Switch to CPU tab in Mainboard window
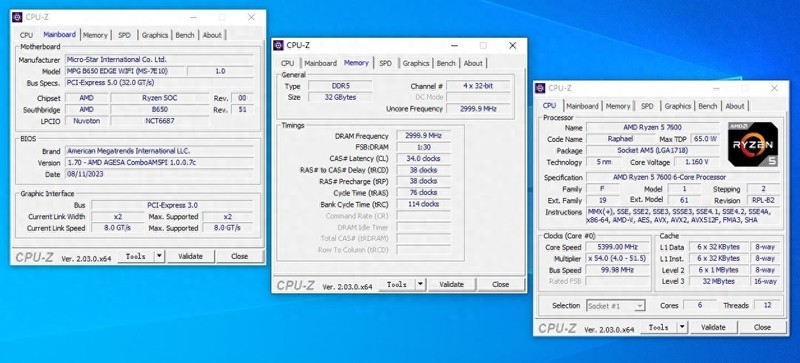The image size is (800, 363). 27,35
